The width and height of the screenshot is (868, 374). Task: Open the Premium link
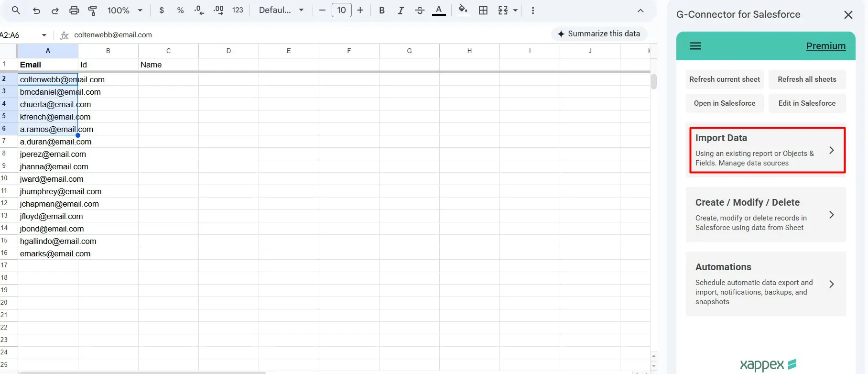pyautogui.click(x=826, y=46)
